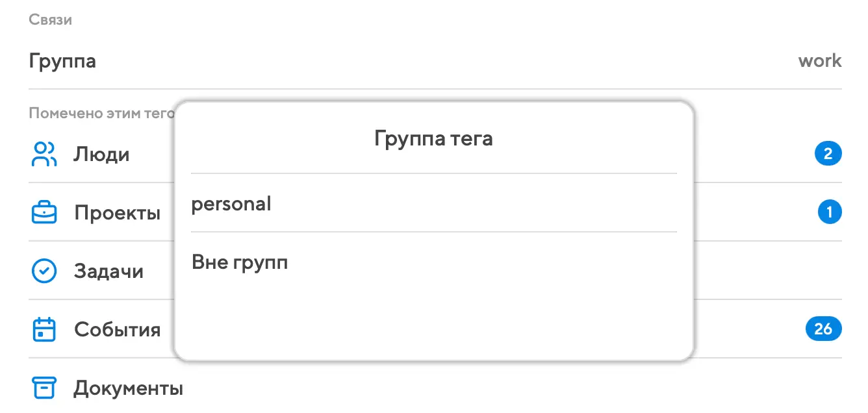Click the "Группа тега" popup title
The image size is (868, 413).
[433, 138]
